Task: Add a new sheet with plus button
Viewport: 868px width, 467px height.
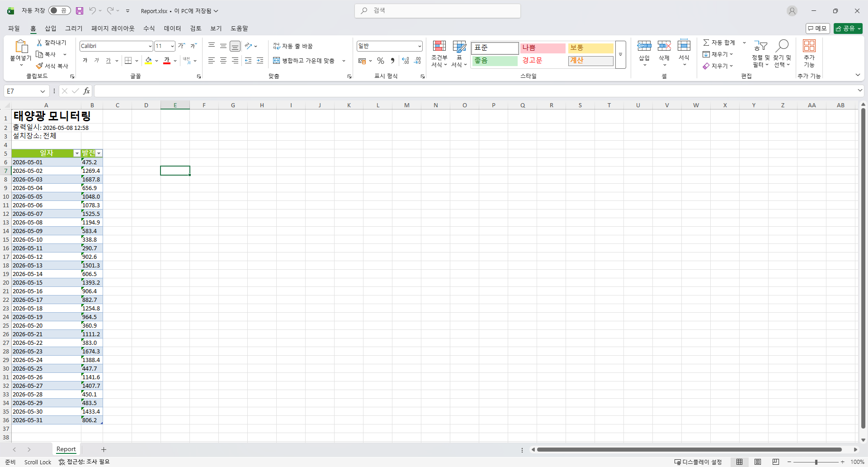Action: coord(104,449)
